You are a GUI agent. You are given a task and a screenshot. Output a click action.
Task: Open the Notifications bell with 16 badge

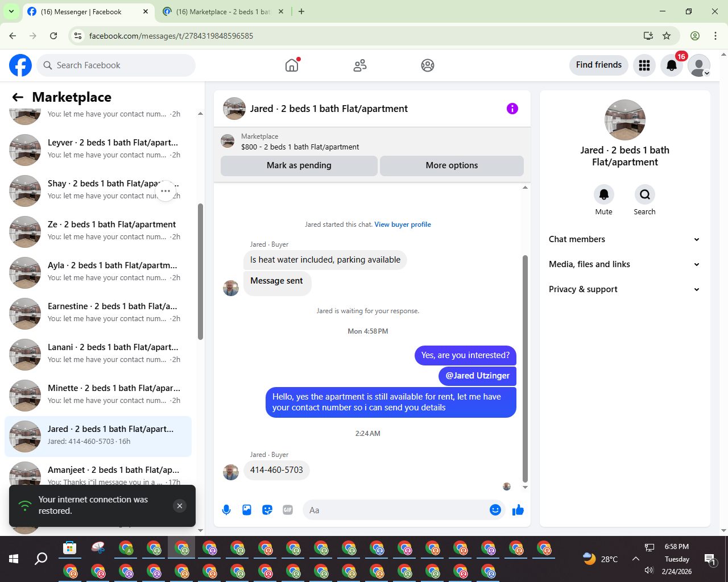pyautogui.click(x=672, y=65)
